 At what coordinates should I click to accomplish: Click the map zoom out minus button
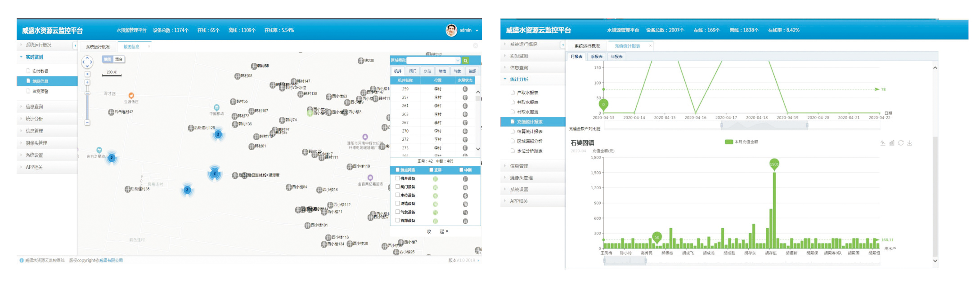coord(87,122)
